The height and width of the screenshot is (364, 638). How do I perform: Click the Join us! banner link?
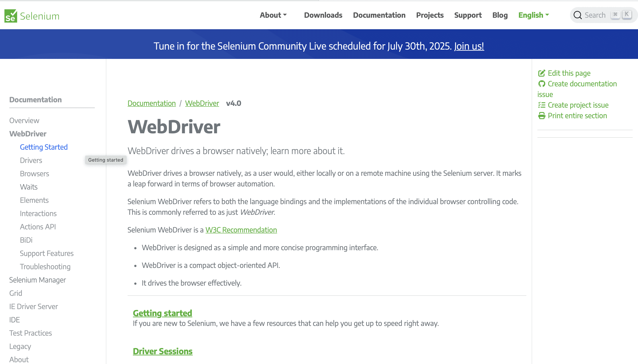click(469, 46)
